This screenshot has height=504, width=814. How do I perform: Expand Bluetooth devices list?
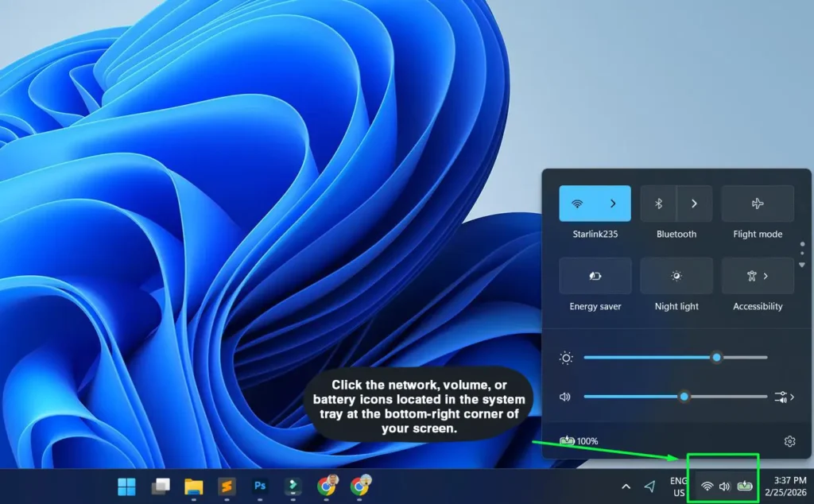pyautogui.click(x=692, y=203)
